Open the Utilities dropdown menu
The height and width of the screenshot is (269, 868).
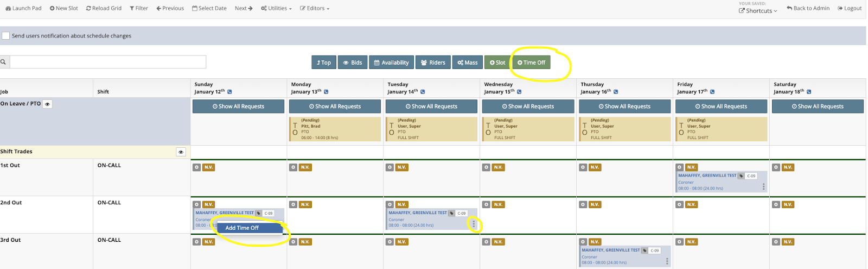pos(276,8)
